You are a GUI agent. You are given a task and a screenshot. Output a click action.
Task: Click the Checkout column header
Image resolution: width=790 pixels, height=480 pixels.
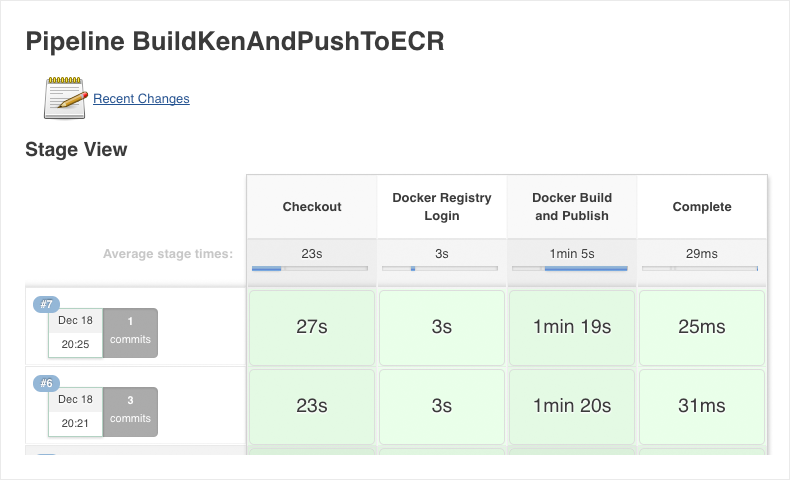pyautogui.click(x=312, y=207)
